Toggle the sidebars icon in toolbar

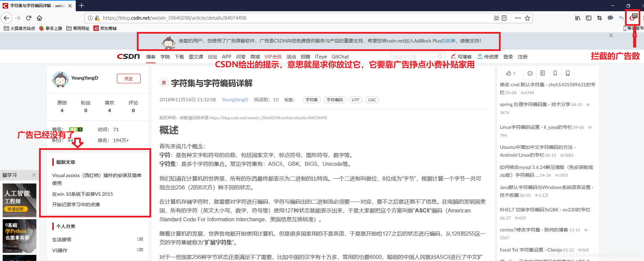589,18
